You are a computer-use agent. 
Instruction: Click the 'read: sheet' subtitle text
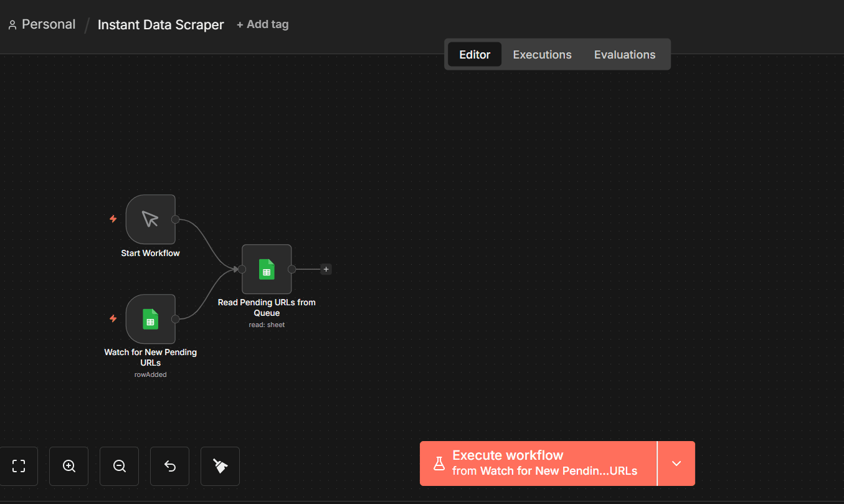267,325
